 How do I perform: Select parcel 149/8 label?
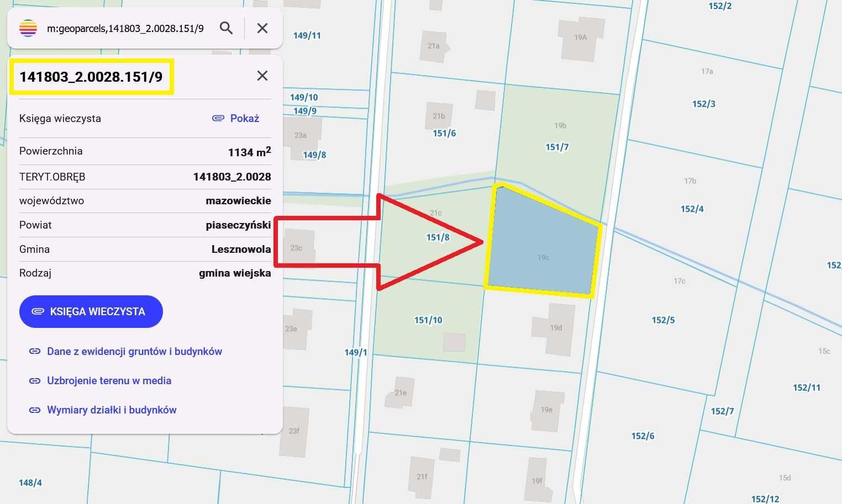tap(314, 155)
